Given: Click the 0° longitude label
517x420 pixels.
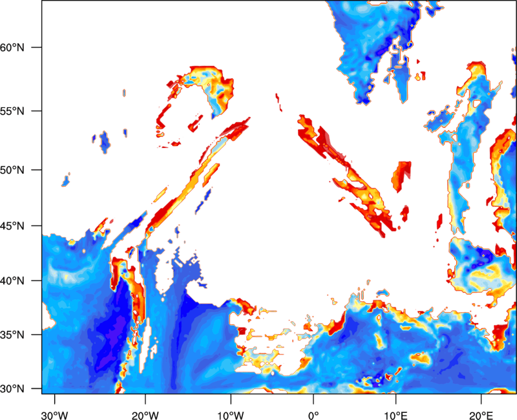Looking at the screenshot, I should [313, 415].
